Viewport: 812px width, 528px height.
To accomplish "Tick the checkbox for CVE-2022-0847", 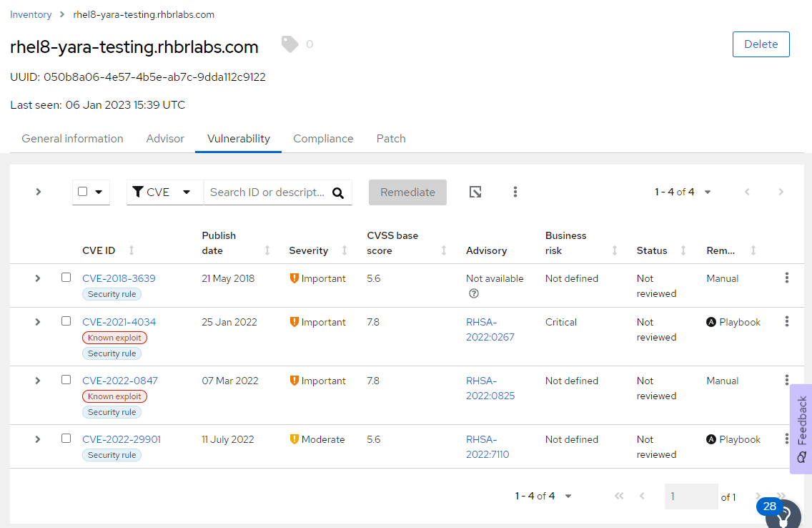I will [x=66, y=380].
